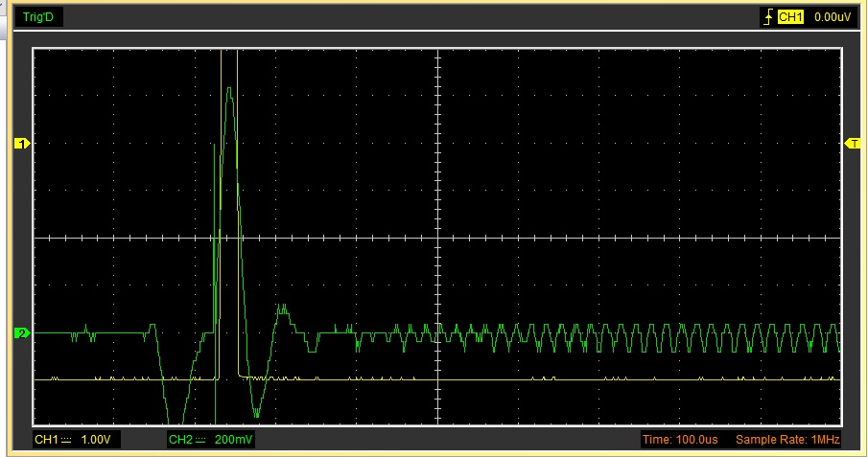Open the CH1 1.00V scale setting
The height and width of the screenshot is (457, 868).
94,440
